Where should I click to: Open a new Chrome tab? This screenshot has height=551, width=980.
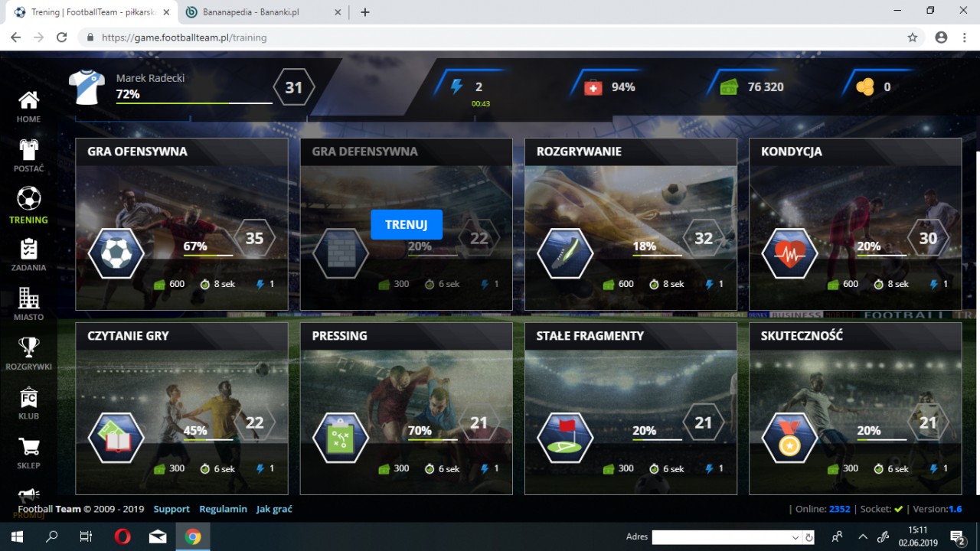[x=365, y=12]
